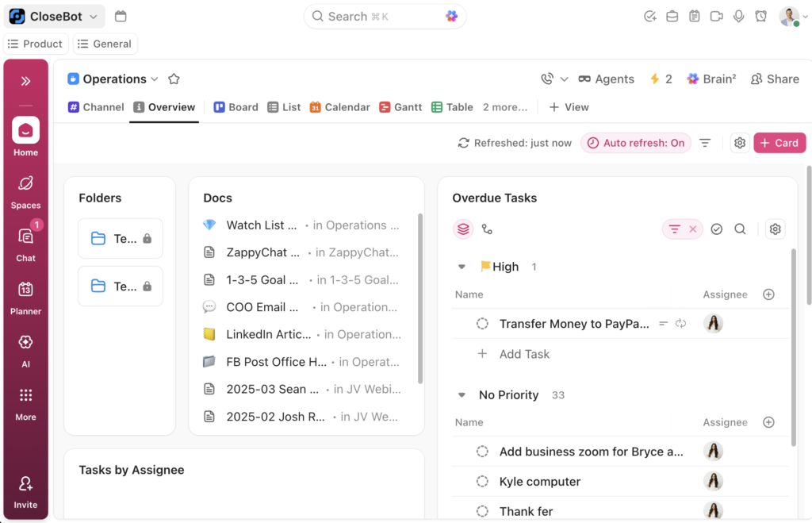Viewport: 812px width, 523px height.
Task: Switch to the Calendar view tab
Action: click(339, 107)
